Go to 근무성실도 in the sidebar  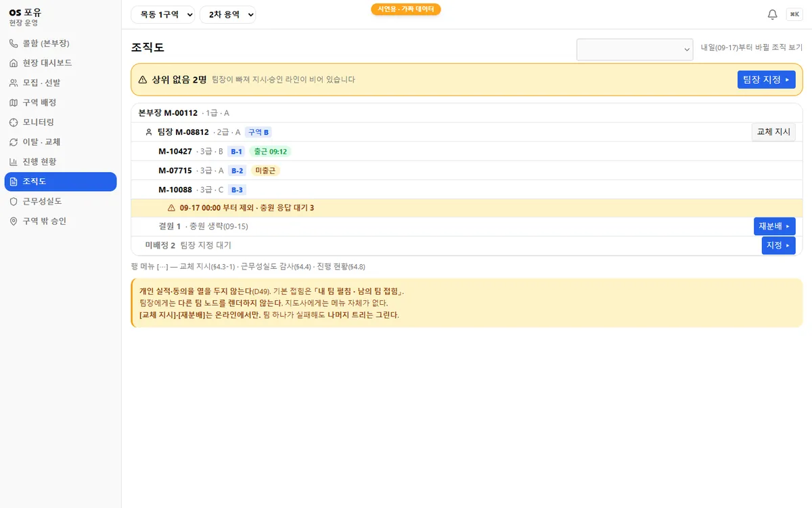(61, 201)
